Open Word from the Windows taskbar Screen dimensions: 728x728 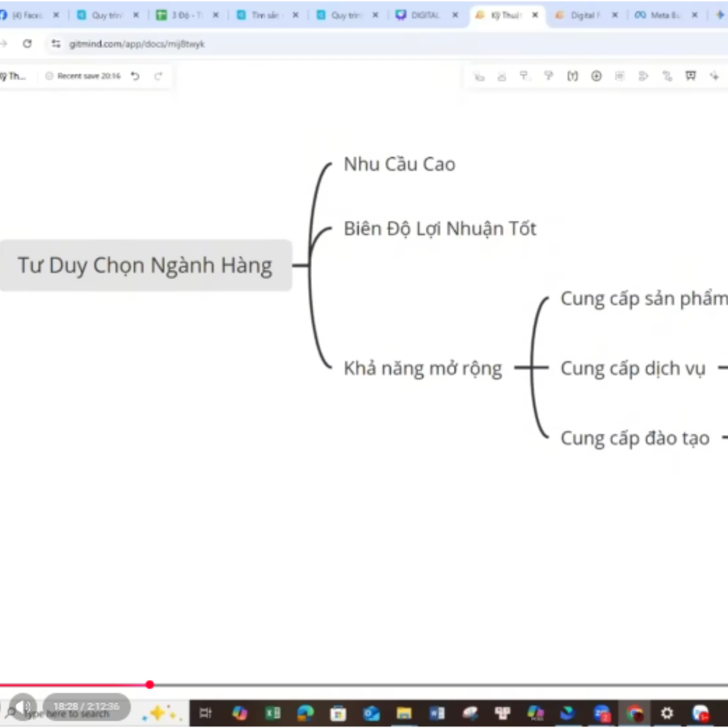tap(437, 713)
